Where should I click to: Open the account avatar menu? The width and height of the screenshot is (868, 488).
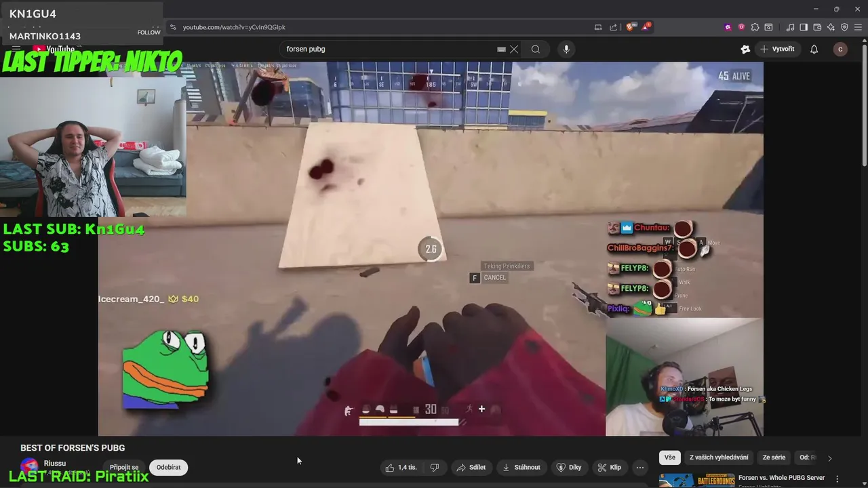(840, 49)
